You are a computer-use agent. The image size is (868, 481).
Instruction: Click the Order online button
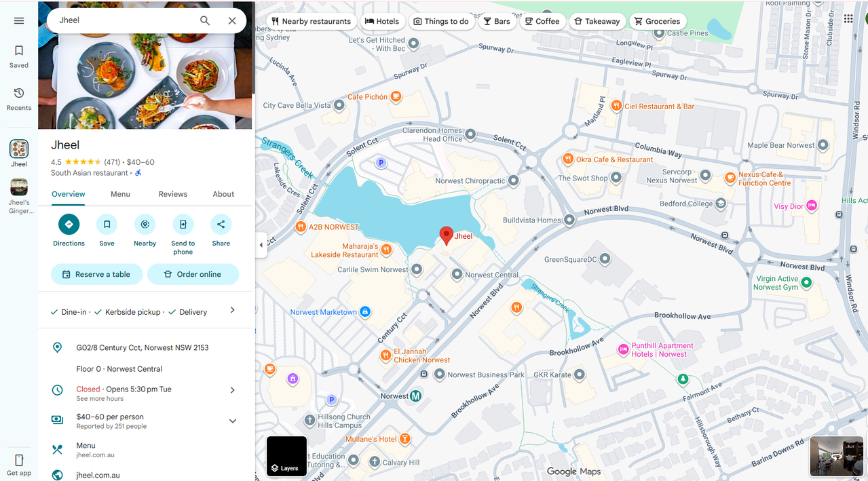pos(193,274)
